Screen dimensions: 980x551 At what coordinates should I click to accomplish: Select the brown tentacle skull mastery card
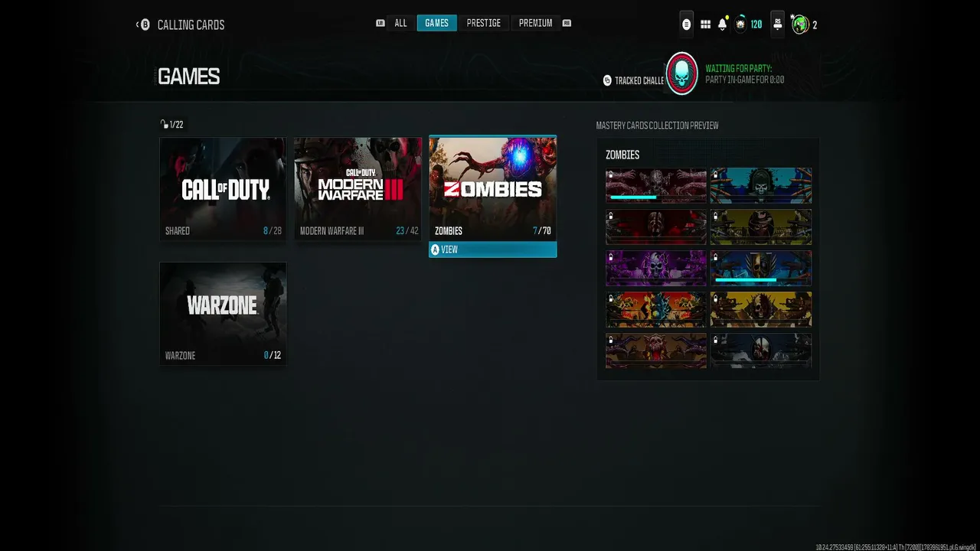point(656,350)
